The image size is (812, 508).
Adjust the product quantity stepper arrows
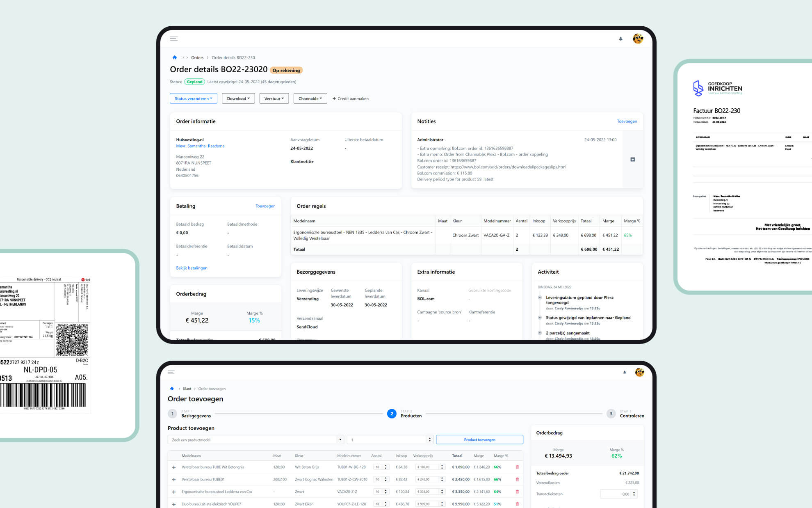(x=430, y=439)
